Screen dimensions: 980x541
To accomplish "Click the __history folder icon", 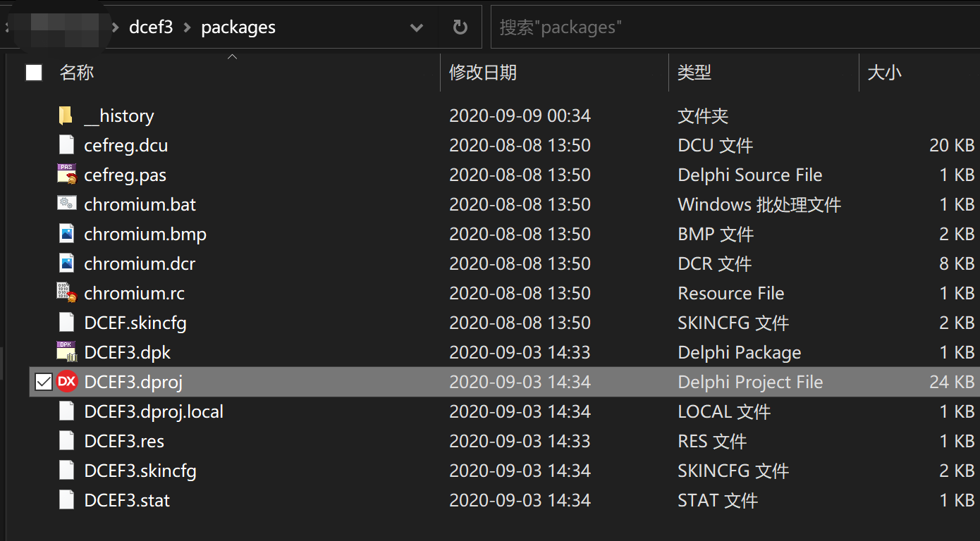I will click(x=66, y=116).
